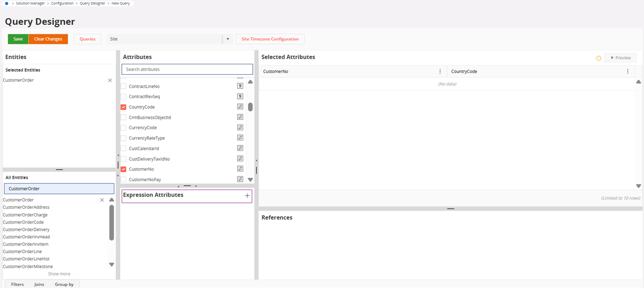
Task: Click the plus icon in Expression Attributes
Action: tap(247, 195)
